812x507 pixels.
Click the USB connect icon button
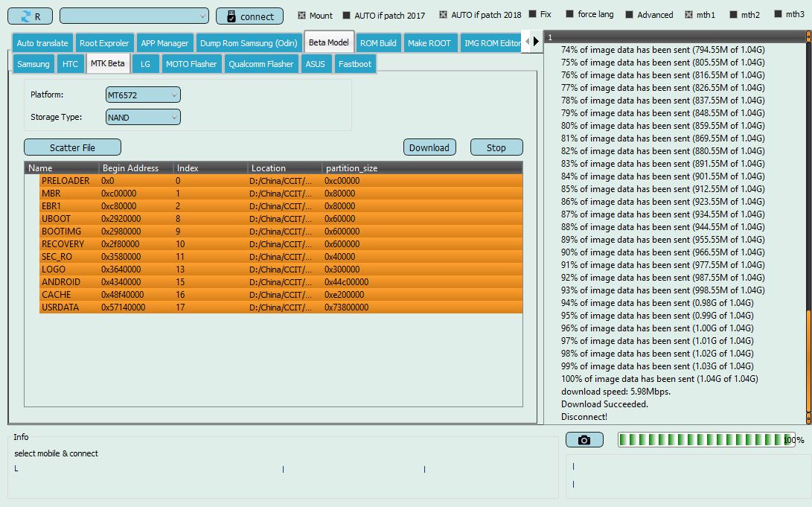(x=249, y=16)
